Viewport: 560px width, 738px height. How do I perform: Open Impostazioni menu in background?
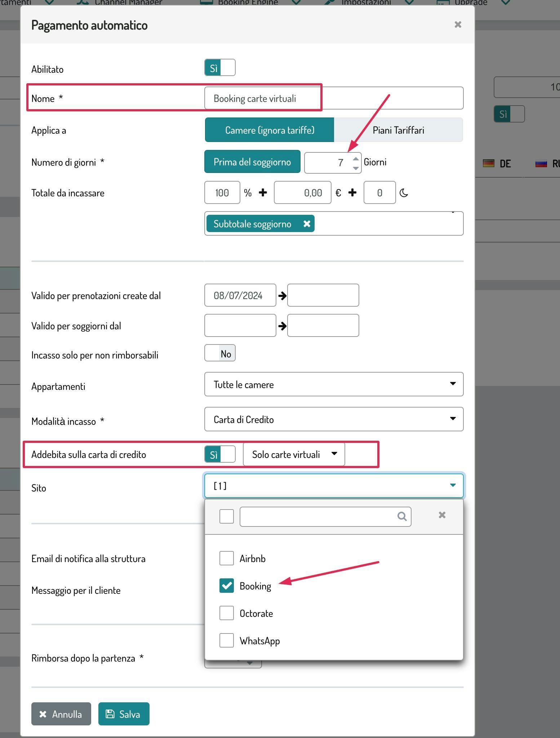pos(369,3)
